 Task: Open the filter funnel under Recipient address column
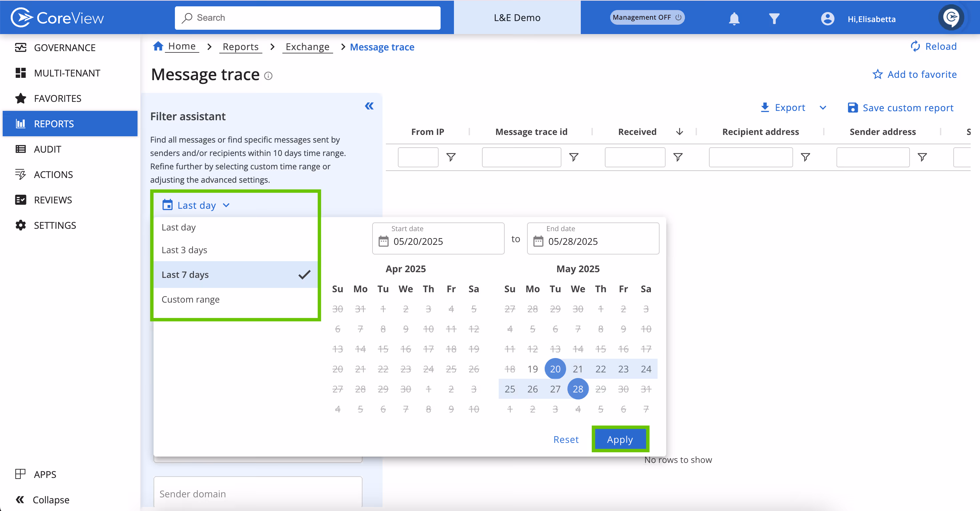[x=806, y=157]
